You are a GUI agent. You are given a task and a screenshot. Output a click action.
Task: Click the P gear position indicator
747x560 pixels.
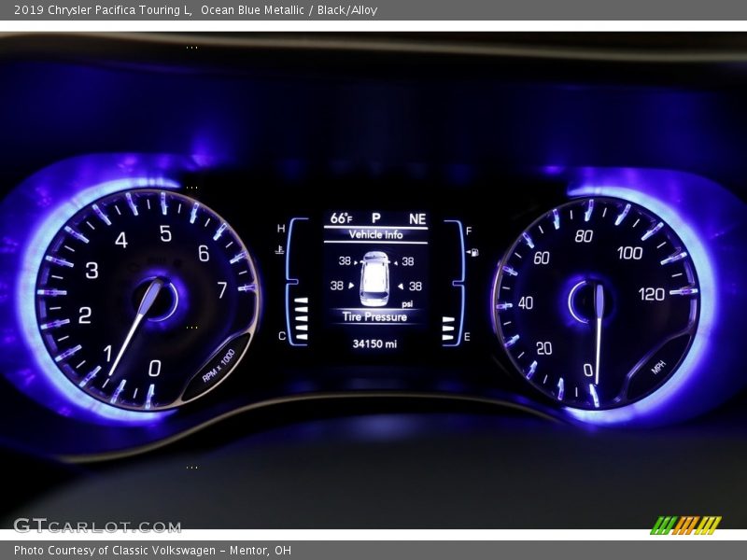coord(376,217)
